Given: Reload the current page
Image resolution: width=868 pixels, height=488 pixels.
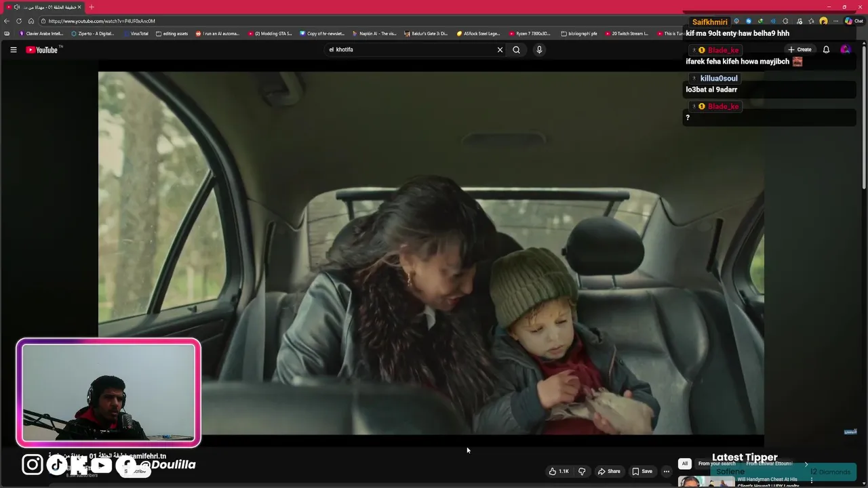Looking at the screenshot, I should (19, 21).
